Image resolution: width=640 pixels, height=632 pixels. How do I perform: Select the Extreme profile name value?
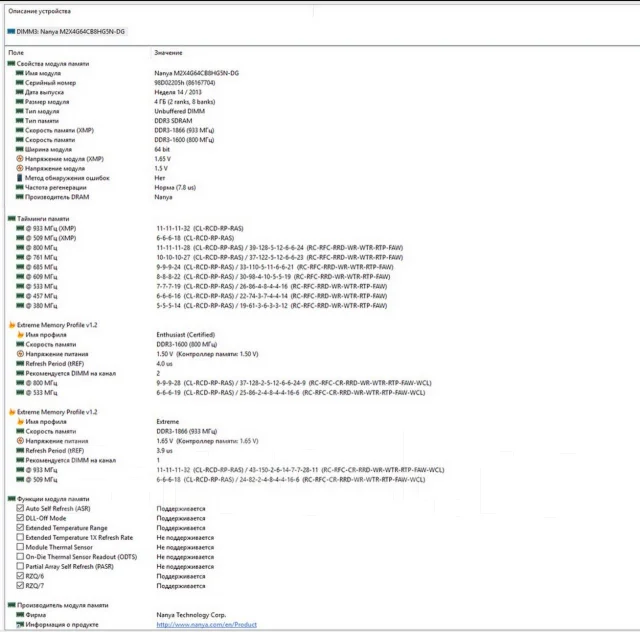[x=168, y=422]
